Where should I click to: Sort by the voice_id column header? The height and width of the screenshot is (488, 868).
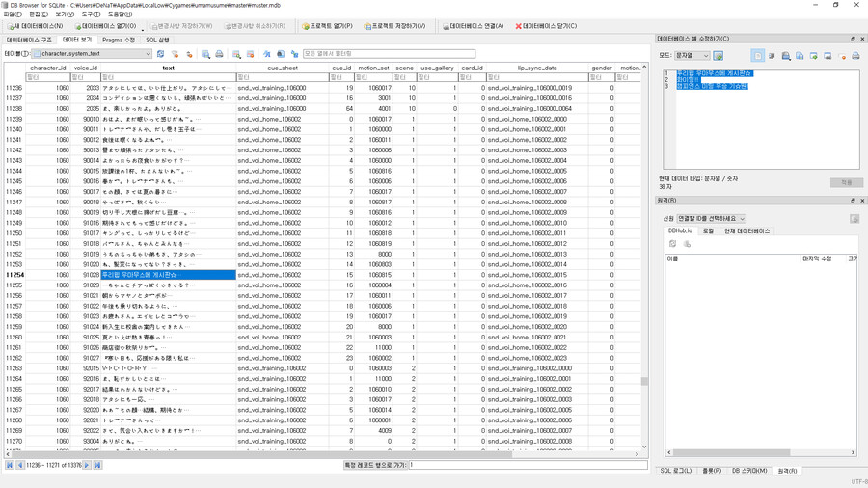coord(85,68)
